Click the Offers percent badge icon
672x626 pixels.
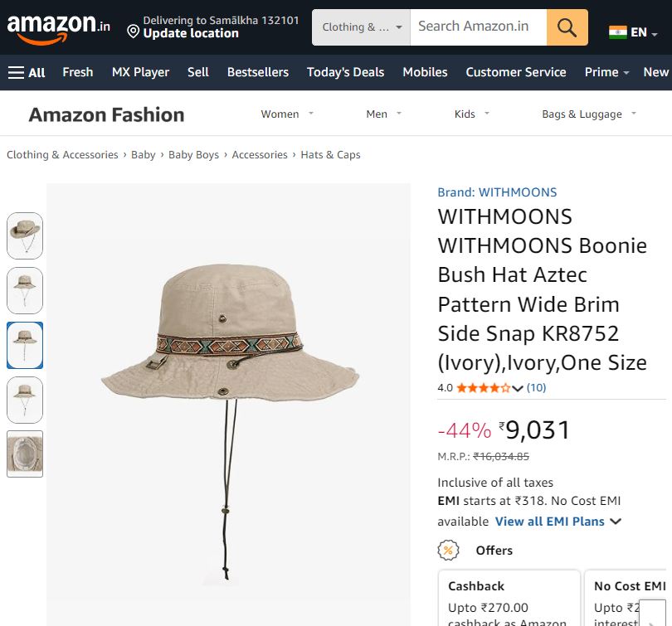447,550
